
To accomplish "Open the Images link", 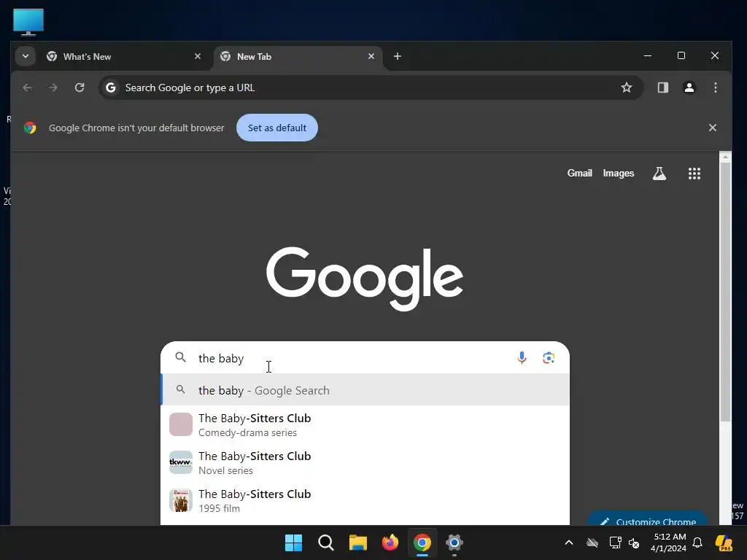I will coord(619,174).
